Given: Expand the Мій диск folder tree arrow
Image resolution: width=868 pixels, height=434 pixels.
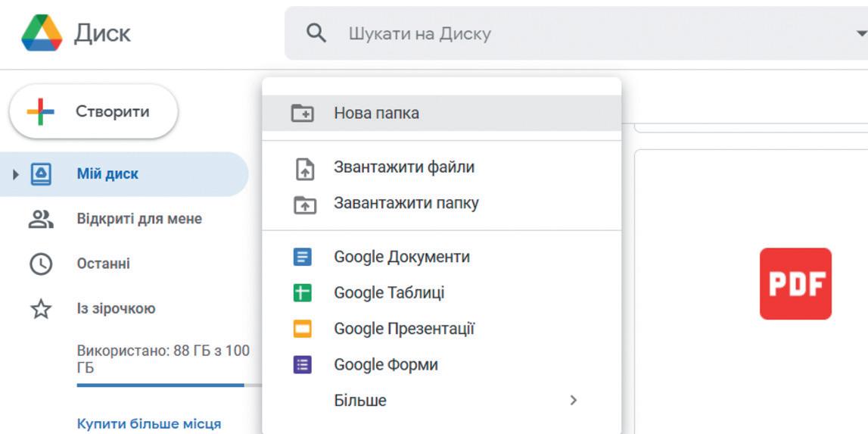Looking at the screenshot, I should (x=15, y=175).
